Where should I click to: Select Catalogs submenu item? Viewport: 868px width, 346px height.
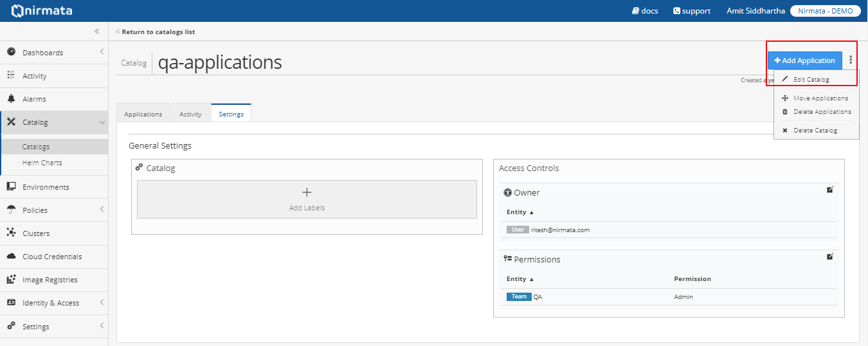coord(54,147)
